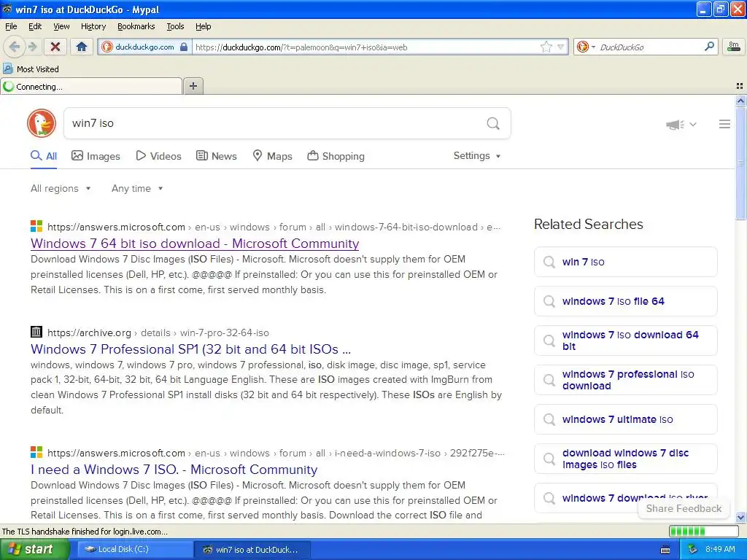Click related search 'windows 7 professional iso download'
The width and height of the screenshot is (747, 560).
[625, 380]
